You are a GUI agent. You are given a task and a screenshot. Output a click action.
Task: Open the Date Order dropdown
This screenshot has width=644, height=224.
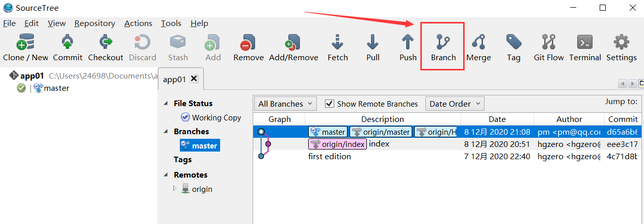(454, 104)
